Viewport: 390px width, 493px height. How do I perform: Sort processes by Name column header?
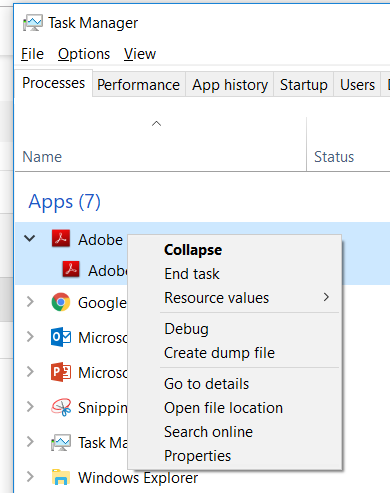pyautogui.click(x=42, y=157)
